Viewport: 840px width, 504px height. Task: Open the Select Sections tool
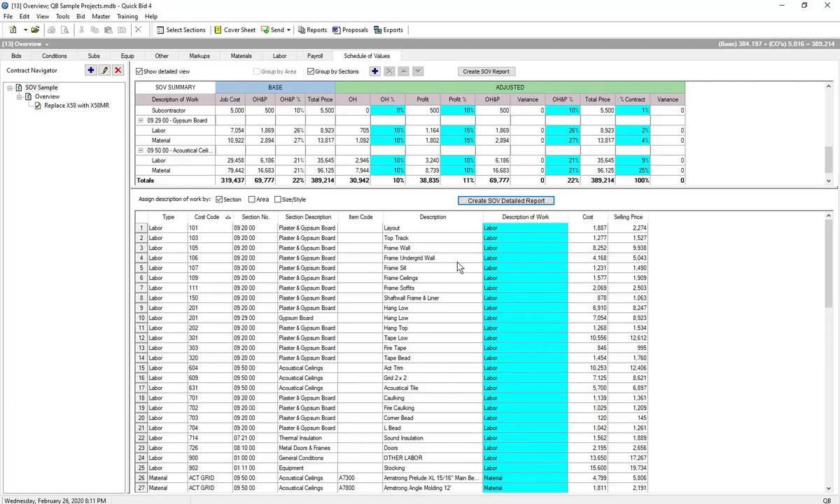[181, 30]
